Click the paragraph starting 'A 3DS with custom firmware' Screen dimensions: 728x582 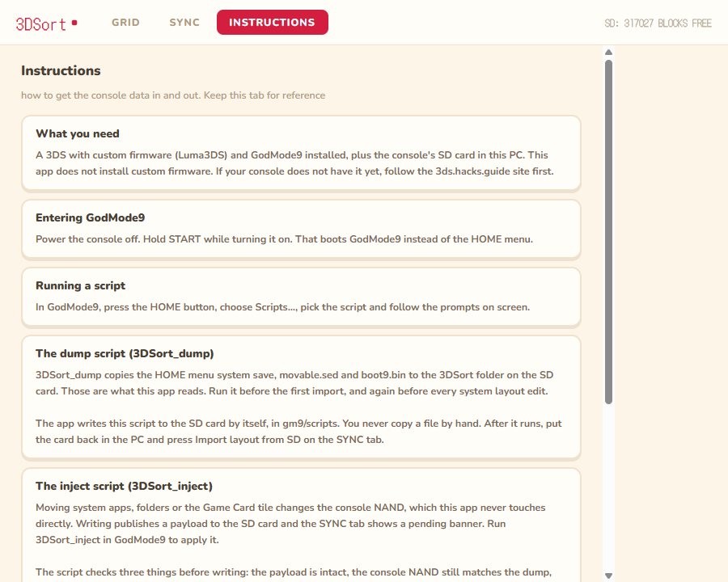click(294, 163)
